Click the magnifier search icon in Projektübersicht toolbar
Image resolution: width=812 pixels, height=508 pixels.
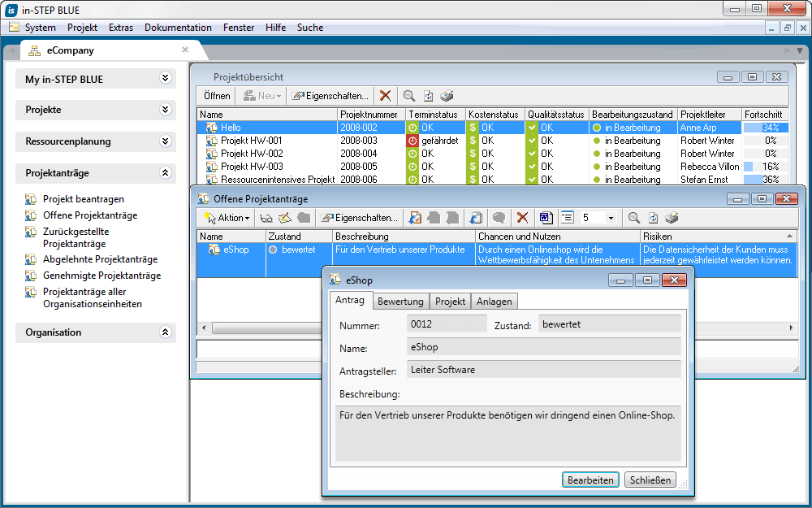pos(409,96)
